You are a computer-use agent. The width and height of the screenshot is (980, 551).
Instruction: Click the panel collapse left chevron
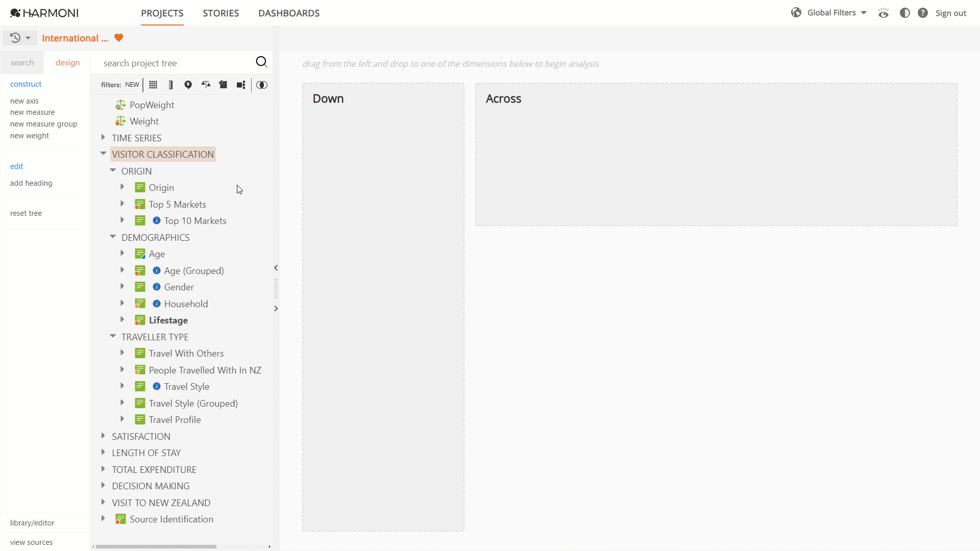pos(276,268)
